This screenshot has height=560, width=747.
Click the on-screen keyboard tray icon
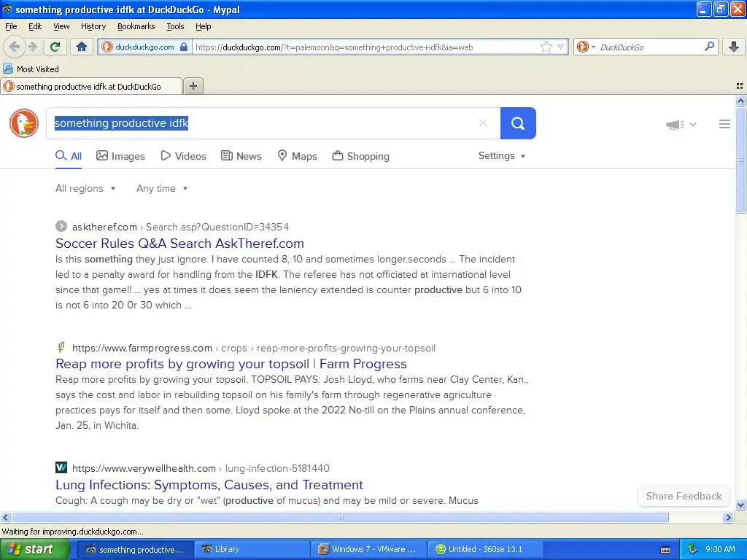click(x=665, y=550)
